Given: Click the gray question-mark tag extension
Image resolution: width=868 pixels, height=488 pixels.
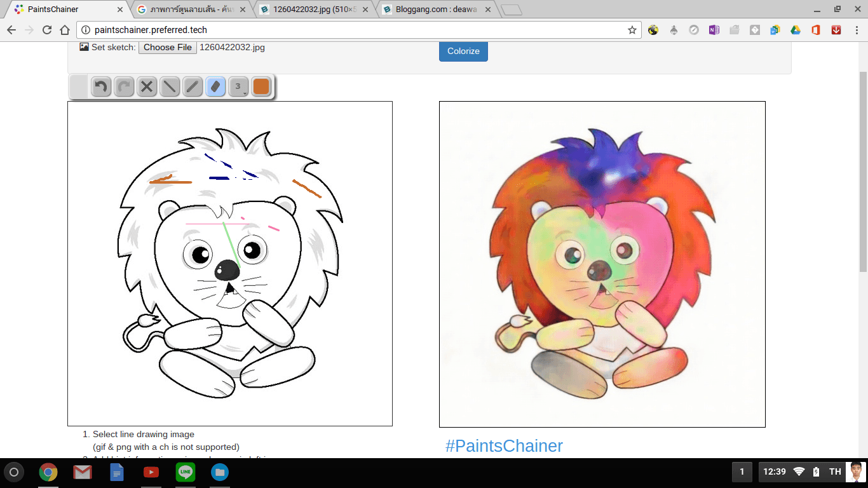Looking at the screenshot, I should click(x=755, y=30).
